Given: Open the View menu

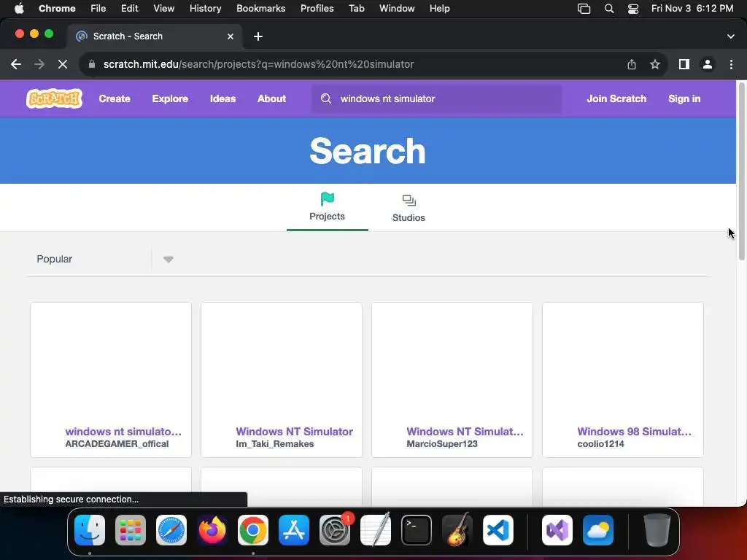Looking at the screenshot, I should 164,9.
